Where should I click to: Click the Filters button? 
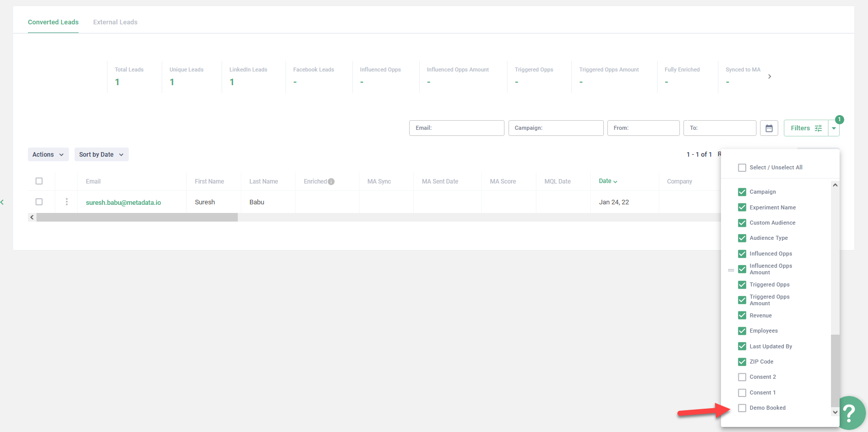click(806, 128)
